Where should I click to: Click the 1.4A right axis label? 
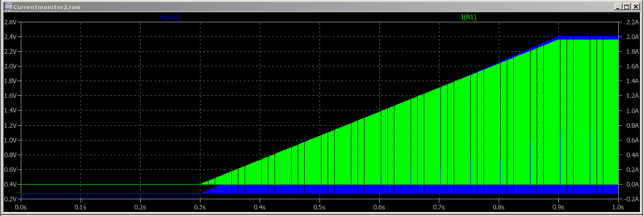tap(632, 81)
